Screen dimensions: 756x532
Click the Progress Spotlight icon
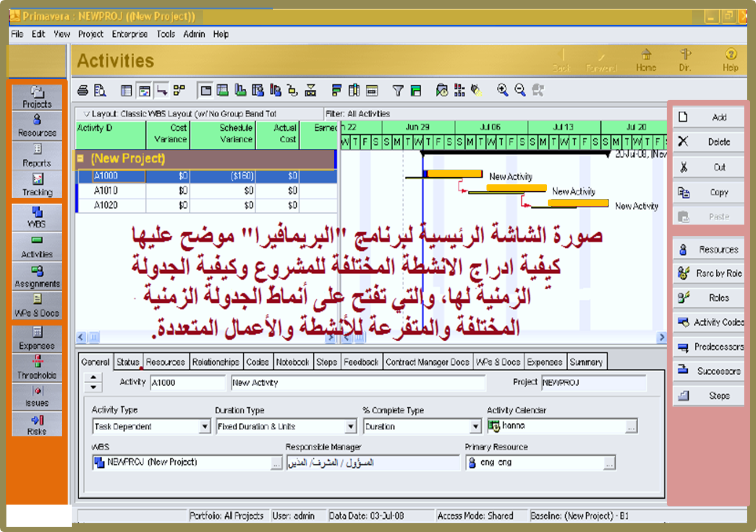point(477,90)
